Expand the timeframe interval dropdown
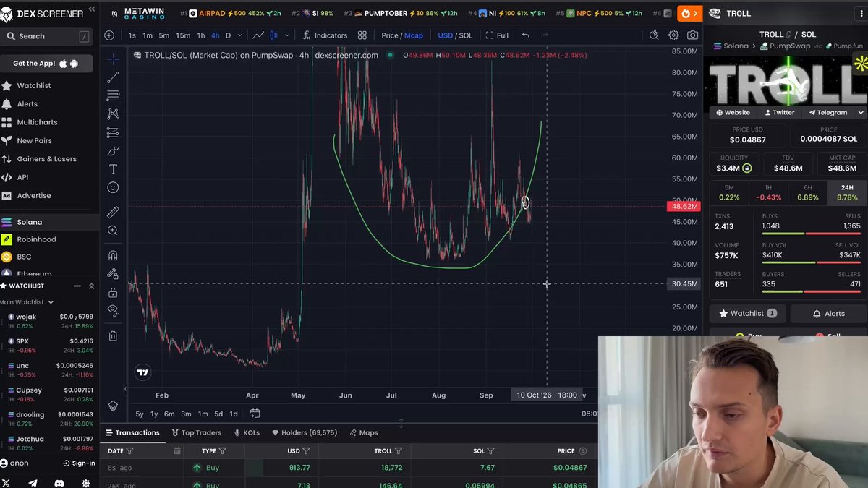This screenshot has height=488, width=868. (x=240, y=35)
